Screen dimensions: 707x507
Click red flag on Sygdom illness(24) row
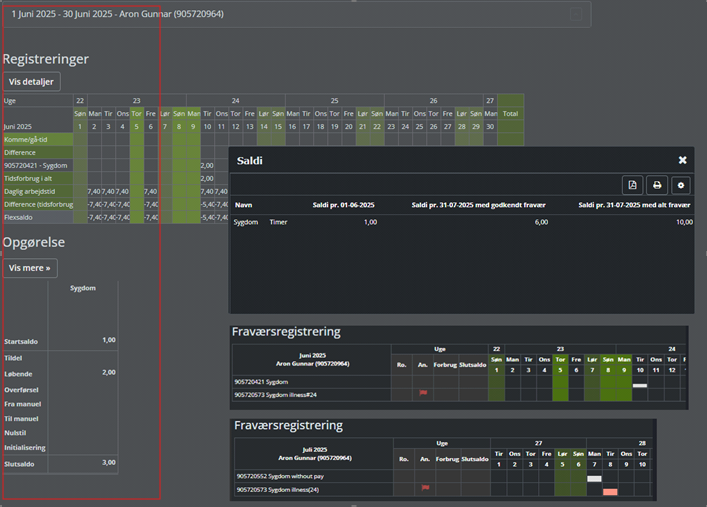(424, 488)
